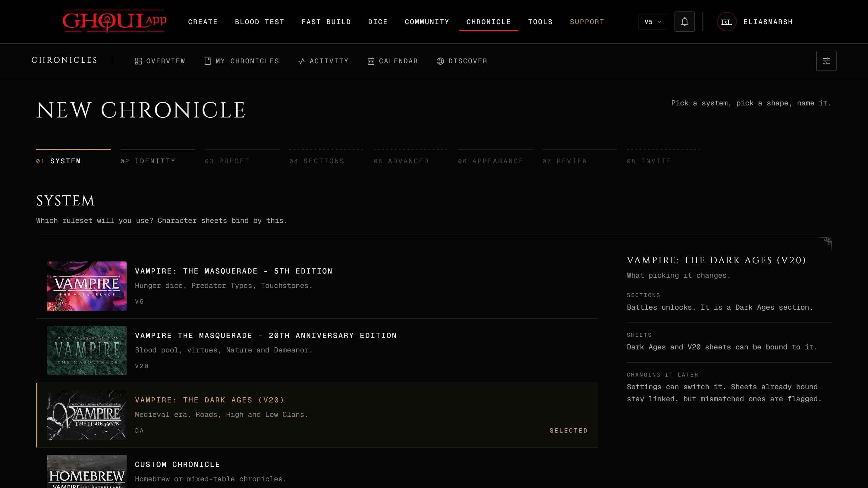Click the EL user avatar

point(726,22)
